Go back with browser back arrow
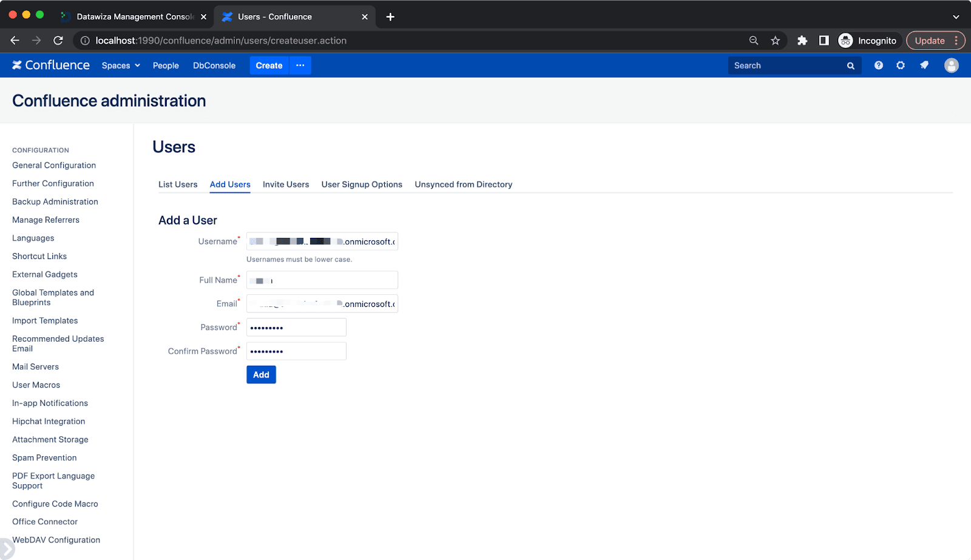The height and width of the screenshot is (560, 971). click(15, 40)
